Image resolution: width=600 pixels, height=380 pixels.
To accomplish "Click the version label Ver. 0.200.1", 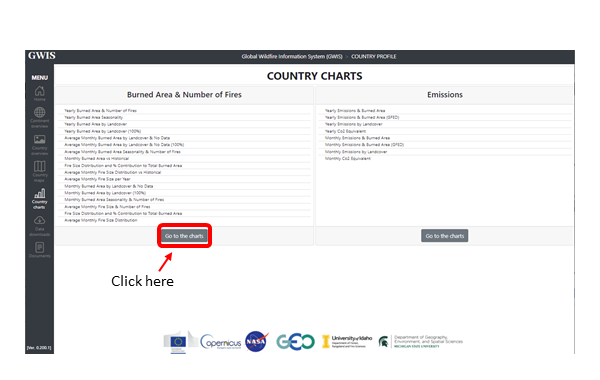I will [39, 348].
